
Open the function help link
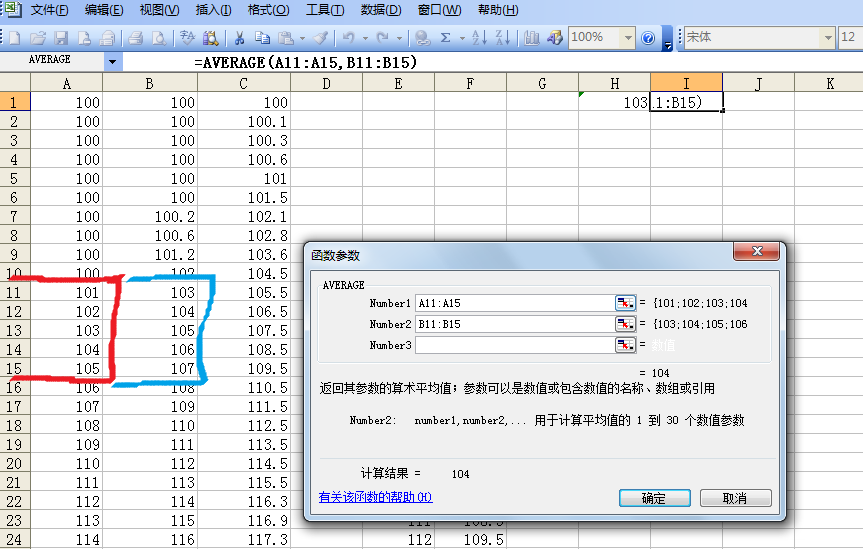point(375,497)
